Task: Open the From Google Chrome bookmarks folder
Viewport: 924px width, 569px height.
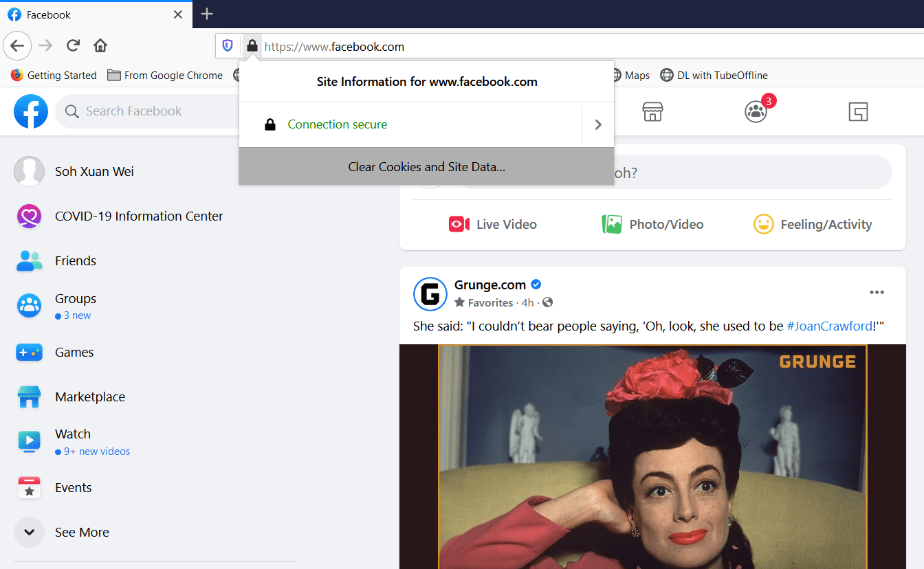Action: [165, 76]
